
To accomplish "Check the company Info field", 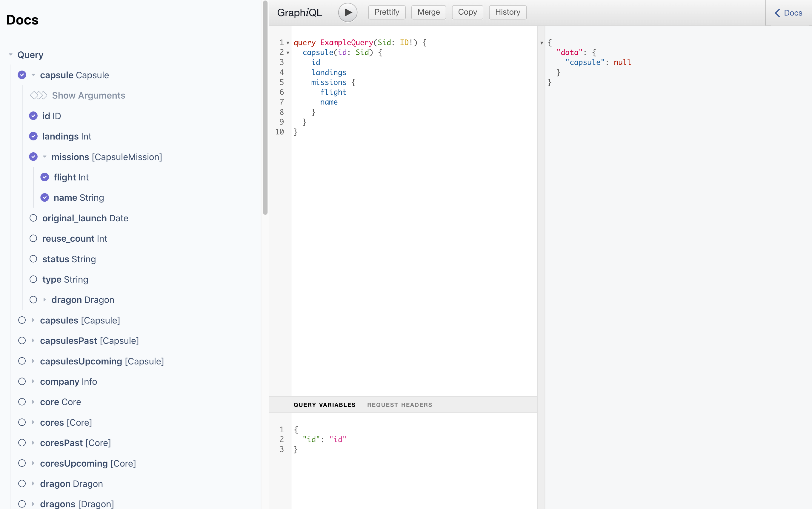I will click(x=22, y=381).
